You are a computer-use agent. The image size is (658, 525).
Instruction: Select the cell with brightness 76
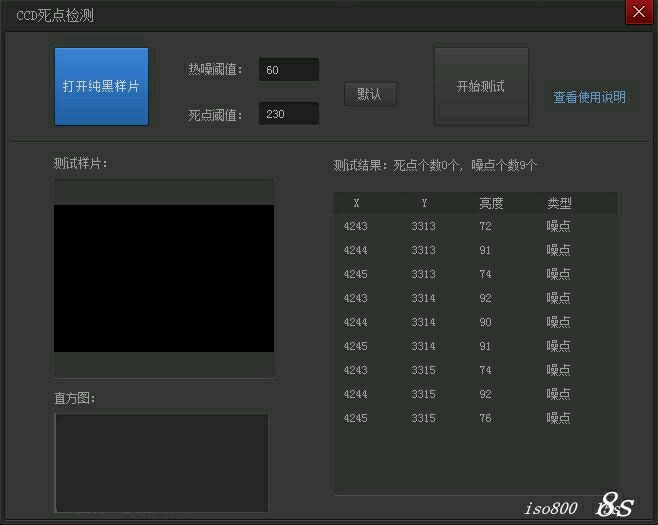point(485,418)
